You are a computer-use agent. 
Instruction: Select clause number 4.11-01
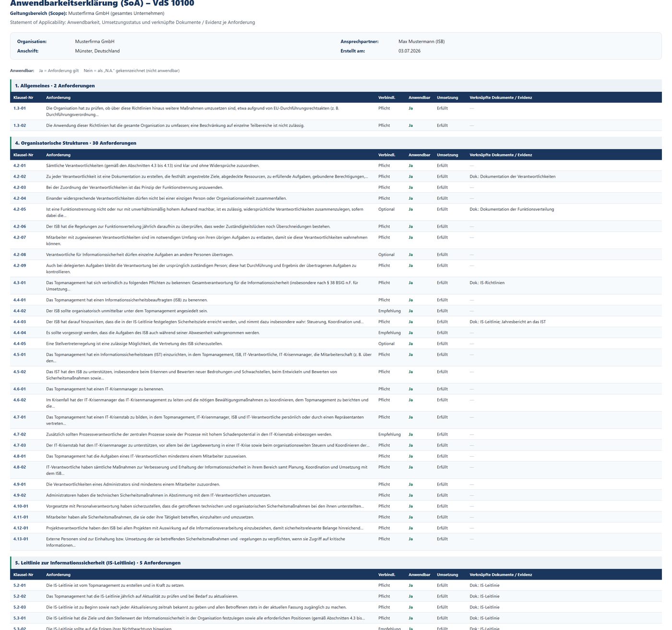click(x=21, y=518)
